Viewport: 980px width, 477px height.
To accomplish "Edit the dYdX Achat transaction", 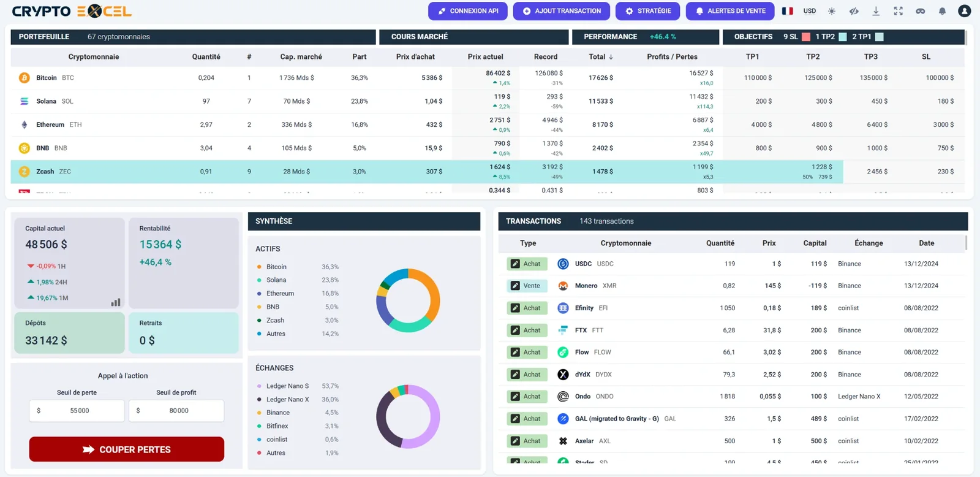I will [x=526, y=374].
